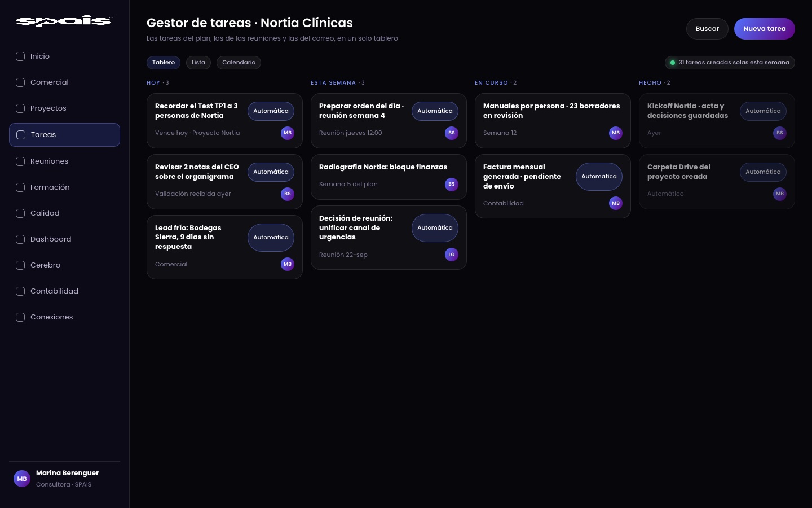Click the Automática badge on the Factura mensual card
This screenshot has height=508, width=812.
point(599,177)
